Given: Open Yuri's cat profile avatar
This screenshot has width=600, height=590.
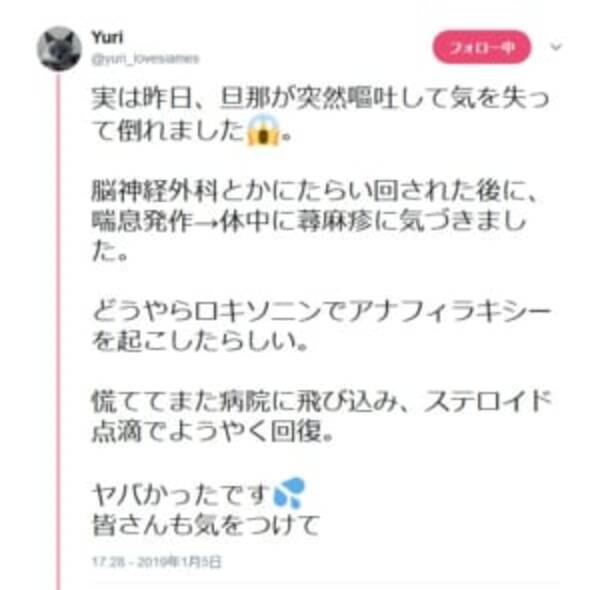Looking at the screenshot, I should pyautogui.click(x=59, y=49).
